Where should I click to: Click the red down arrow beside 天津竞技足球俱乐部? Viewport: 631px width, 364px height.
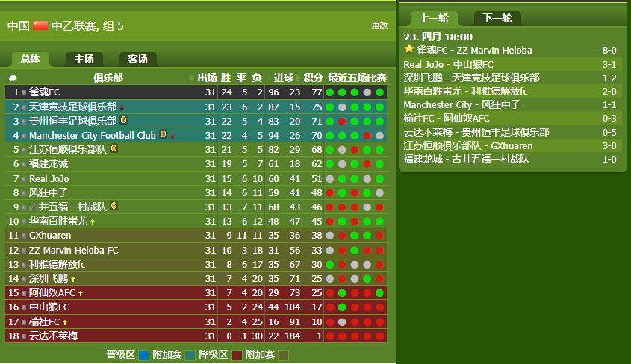pos(122,107)
